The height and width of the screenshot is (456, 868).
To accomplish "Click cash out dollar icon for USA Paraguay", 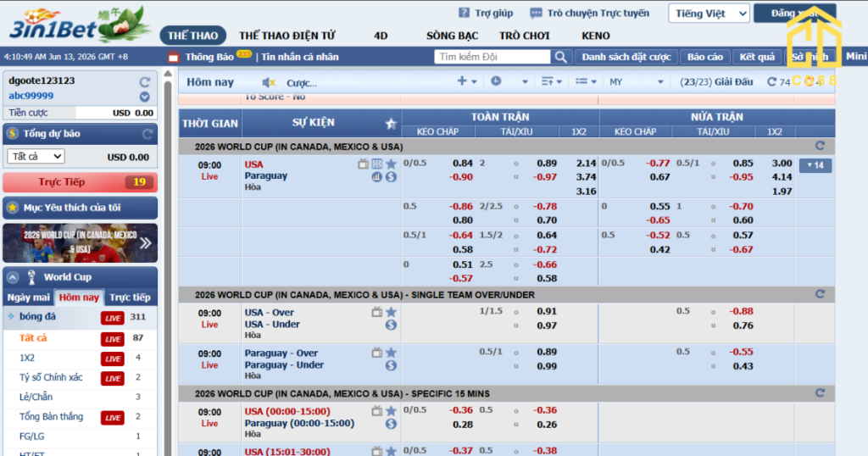I will 391,177.
